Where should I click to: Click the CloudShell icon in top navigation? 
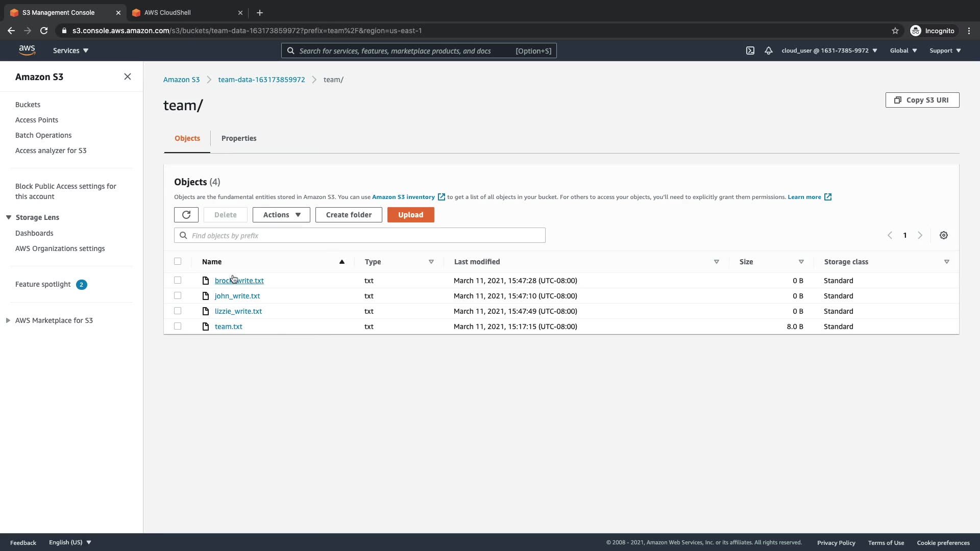pyautogui.click(x=750, y=51)
